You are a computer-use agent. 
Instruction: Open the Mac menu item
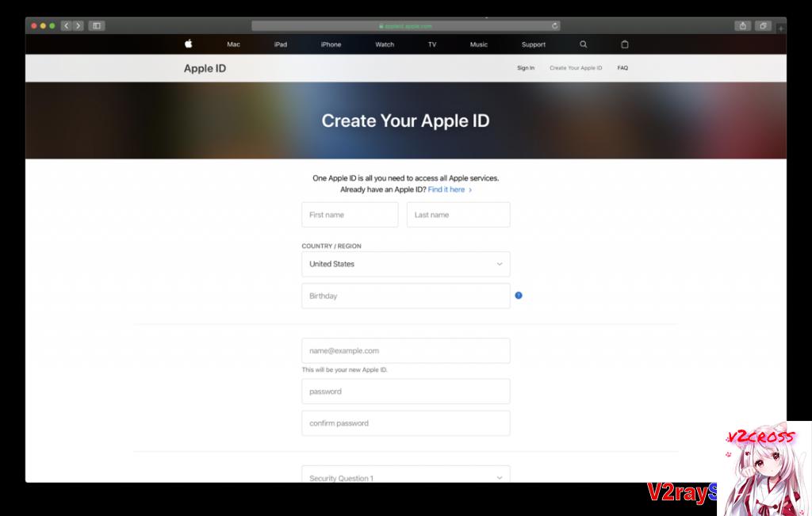point(234,44)
